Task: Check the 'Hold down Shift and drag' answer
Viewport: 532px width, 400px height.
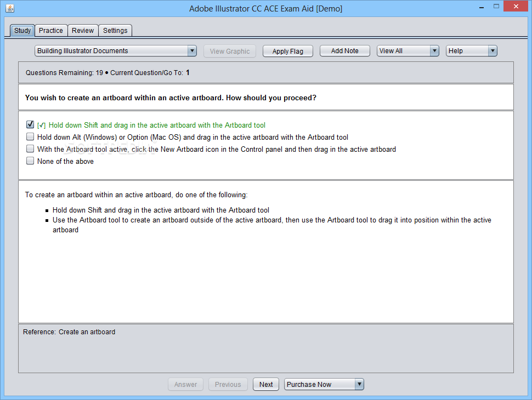Action: [x=30, y=125]
